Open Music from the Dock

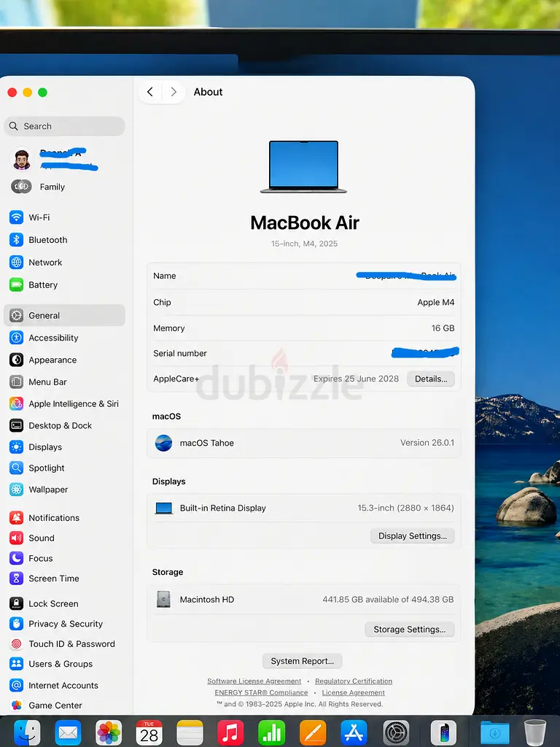(230, 732)
